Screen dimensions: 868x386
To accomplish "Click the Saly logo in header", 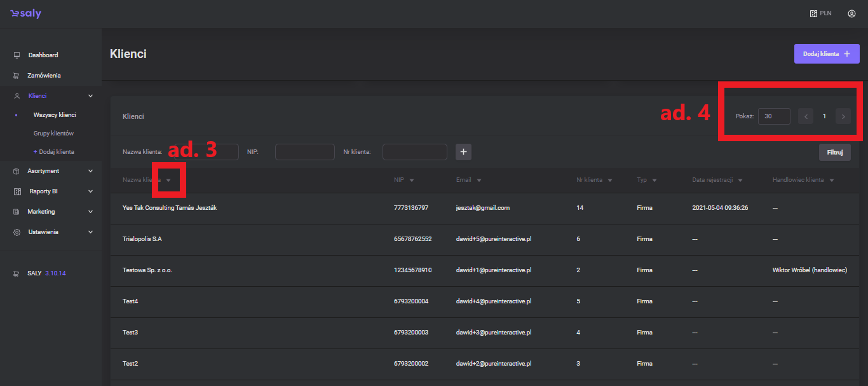I will click(x=25, y=13).
